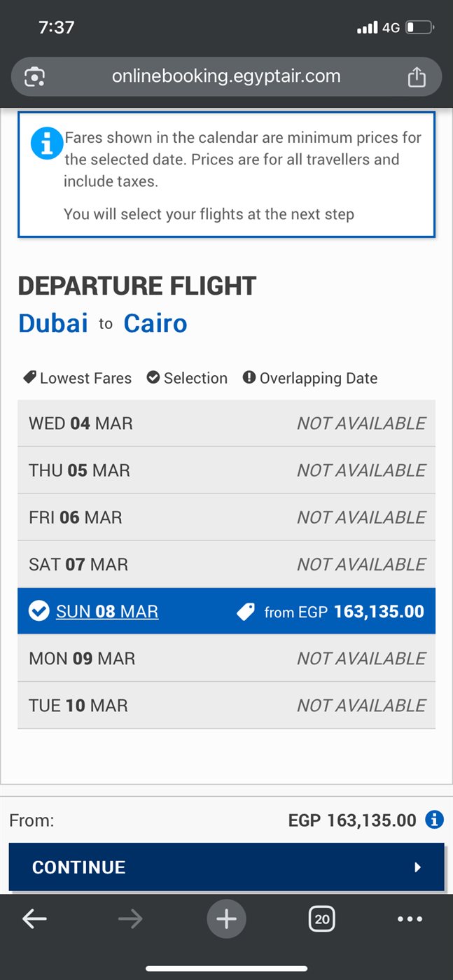This screenshot has width=453, height=980.
Task: Choose the WED 04 MAR row
Action: pyautogui.click(x=226, y=423)
